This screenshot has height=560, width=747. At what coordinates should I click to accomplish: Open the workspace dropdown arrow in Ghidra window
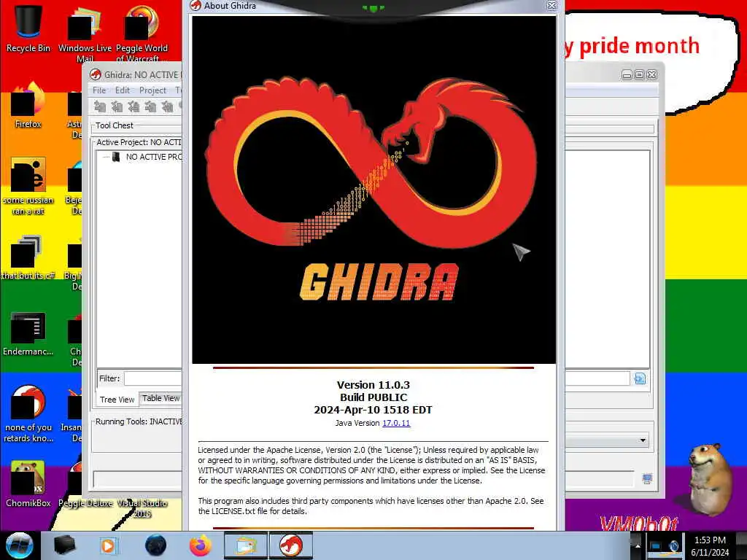(x=643, y=440)
